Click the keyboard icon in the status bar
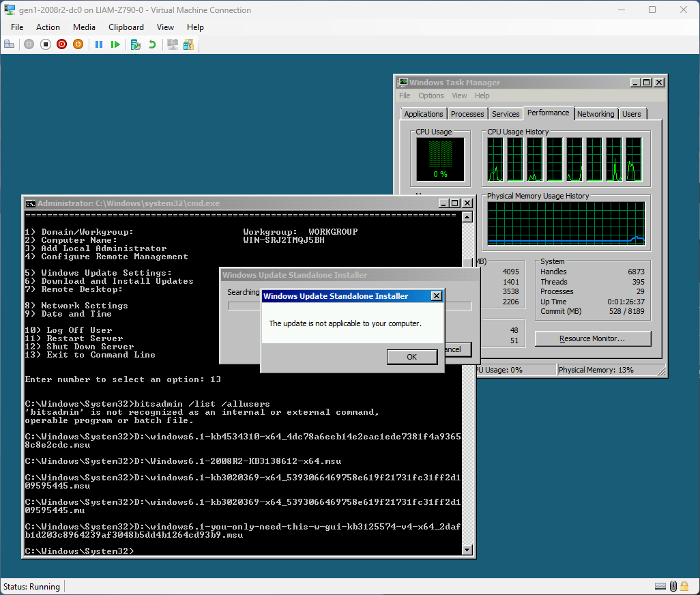700x595 pixels. tap(660, 586)
